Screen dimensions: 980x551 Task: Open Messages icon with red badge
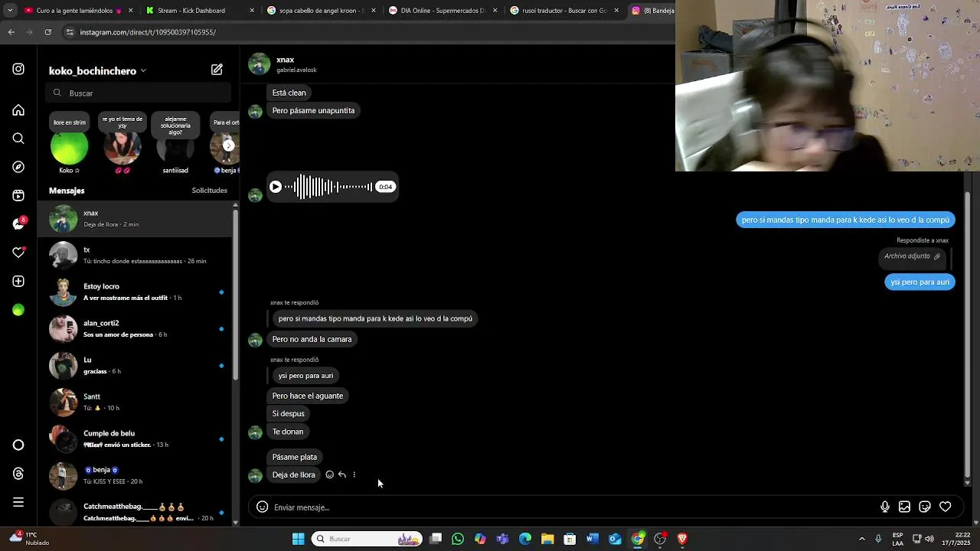[18, 223]
